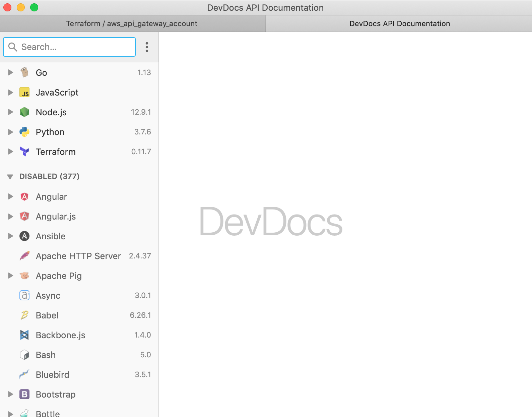This screenshot has height=417, width=532.
Task: Click the Python logo icon
Action: (24, 132)
